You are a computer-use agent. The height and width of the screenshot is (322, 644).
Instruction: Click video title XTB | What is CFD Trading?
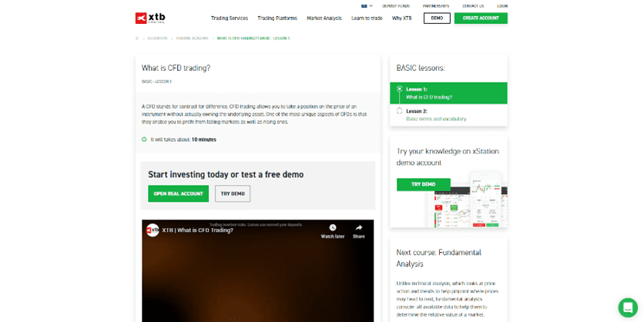pos(197,230)
